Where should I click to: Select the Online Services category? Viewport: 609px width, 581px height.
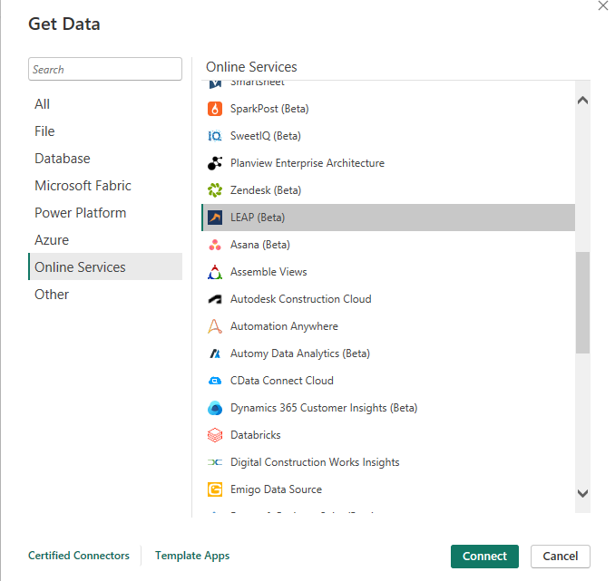tap(80, 267)
